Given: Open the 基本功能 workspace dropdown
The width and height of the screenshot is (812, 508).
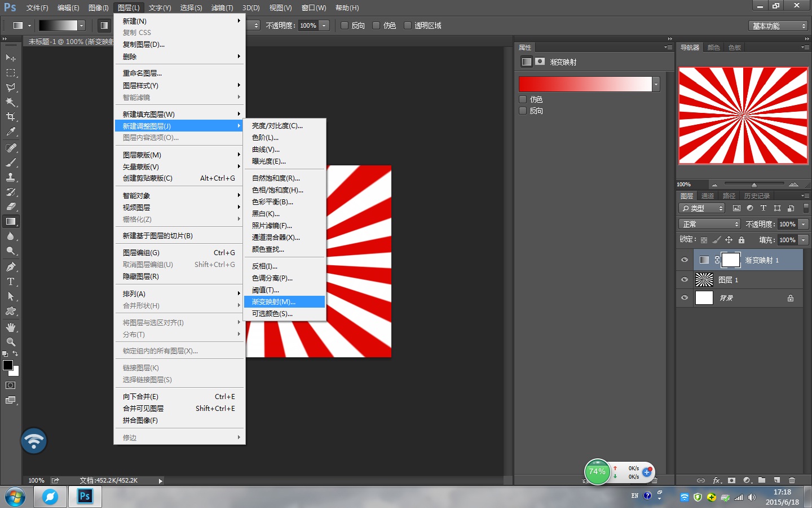Looking at the screenshot, I should [779, 26].
